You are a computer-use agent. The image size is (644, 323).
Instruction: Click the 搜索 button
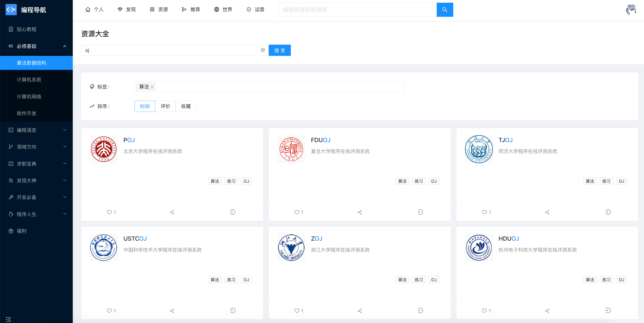[279, 50]
